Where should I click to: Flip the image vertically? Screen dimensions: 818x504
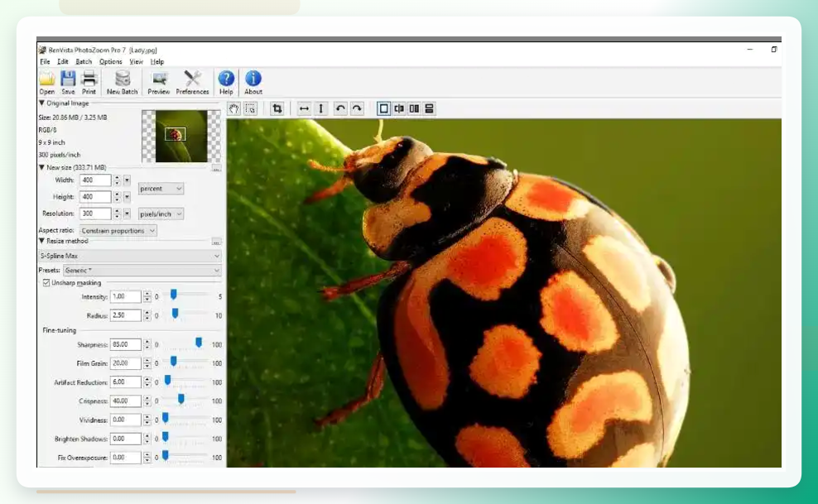(321, 108)
